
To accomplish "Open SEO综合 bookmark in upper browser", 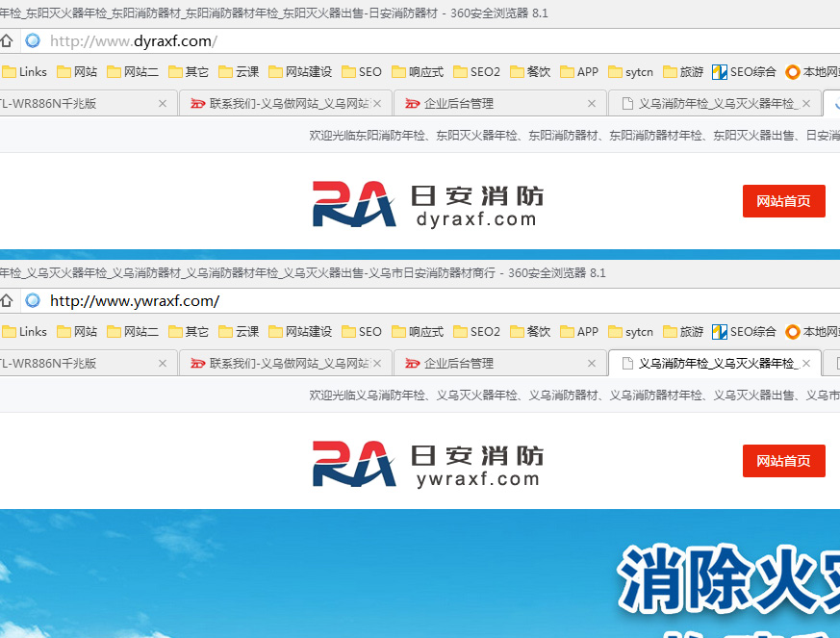I will pyautogui.click(x=744, y=72).
